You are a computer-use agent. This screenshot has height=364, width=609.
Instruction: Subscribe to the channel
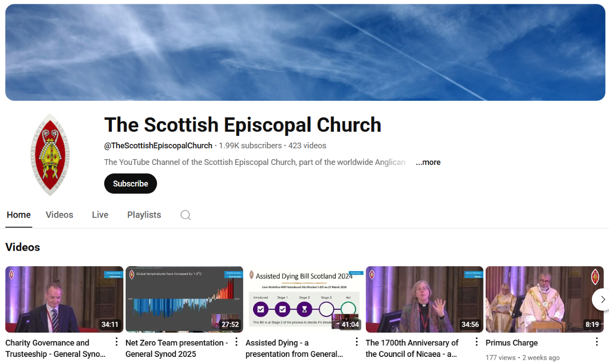tap(130, 183)
